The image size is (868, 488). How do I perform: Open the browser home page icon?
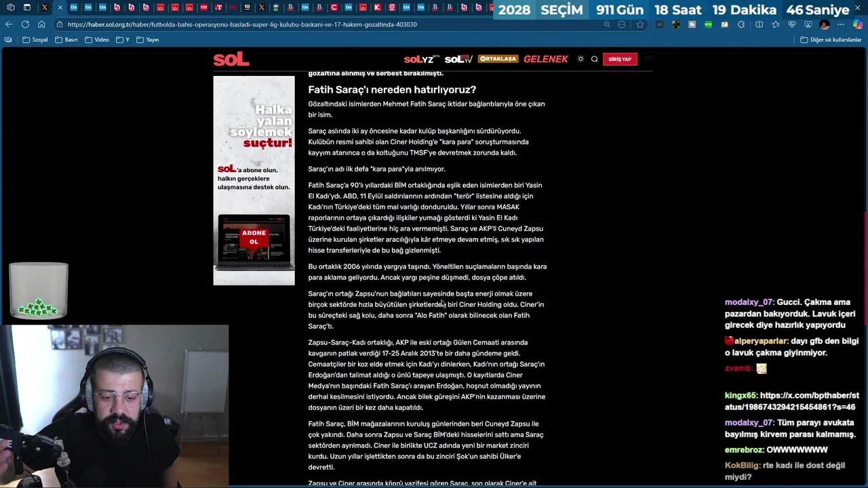pos(41,24)
